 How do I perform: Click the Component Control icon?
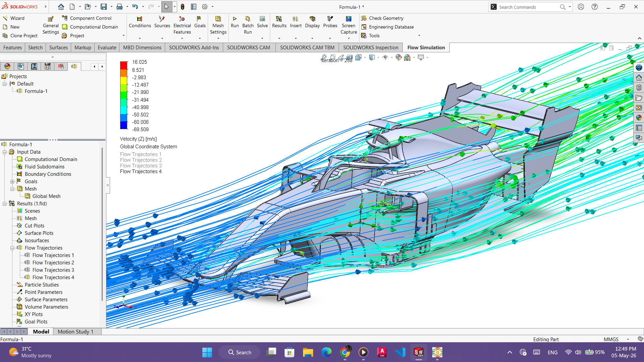pyautogui.click(x=65, y=18)
